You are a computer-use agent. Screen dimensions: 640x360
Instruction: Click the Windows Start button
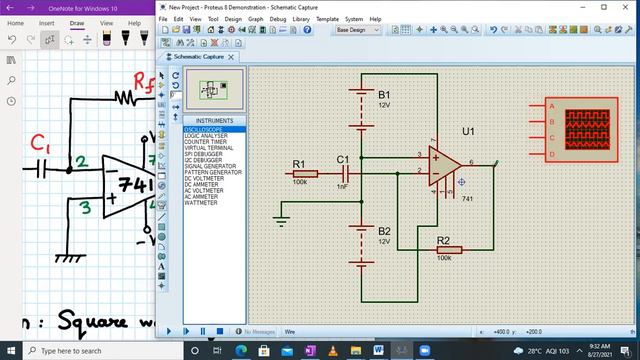[x=11, y=351]
